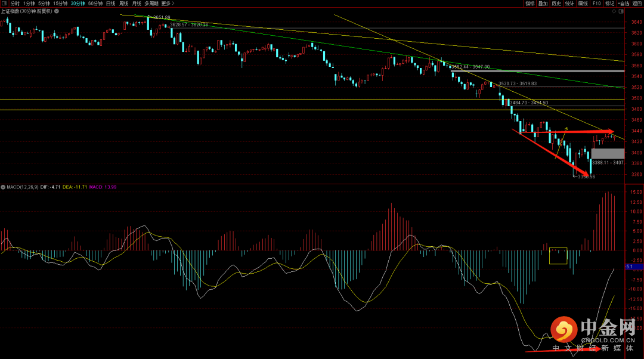The width and height of the screenshot is (644, 359).
Task: Click the 返回 back button
Action: pyautogui.click(x=637, y=4)
